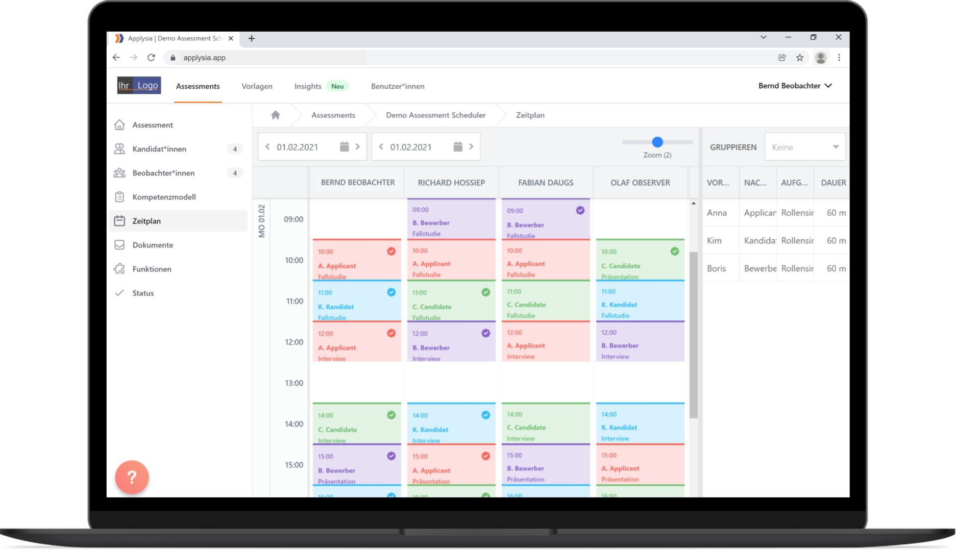Click the lock icon in the address bar
This screenshot has height=551, width=980.
click(173, 58)
